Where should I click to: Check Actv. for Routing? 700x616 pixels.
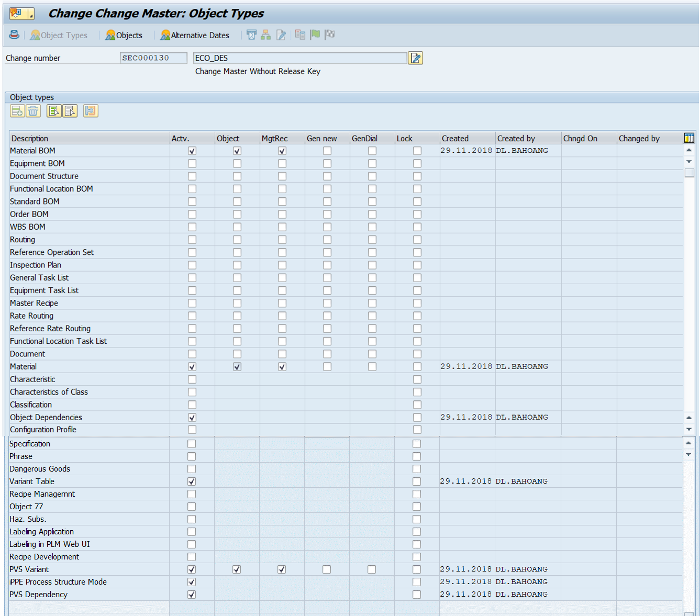tap(192, 240)
